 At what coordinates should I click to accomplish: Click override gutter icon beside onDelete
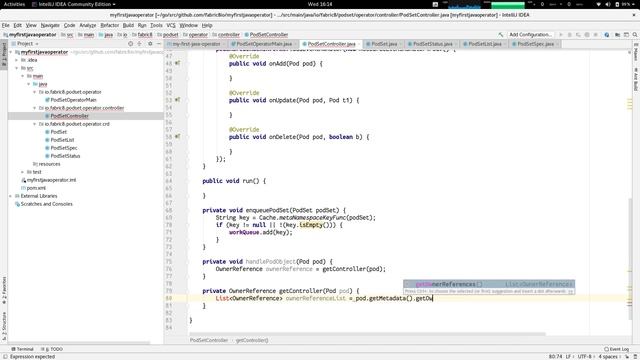pos(178,137)
